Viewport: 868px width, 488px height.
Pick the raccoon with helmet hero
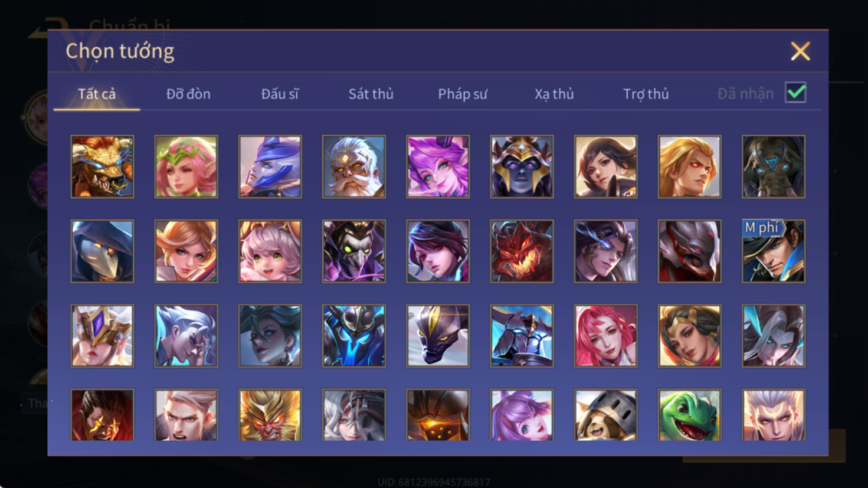click(x=605, y=415)
